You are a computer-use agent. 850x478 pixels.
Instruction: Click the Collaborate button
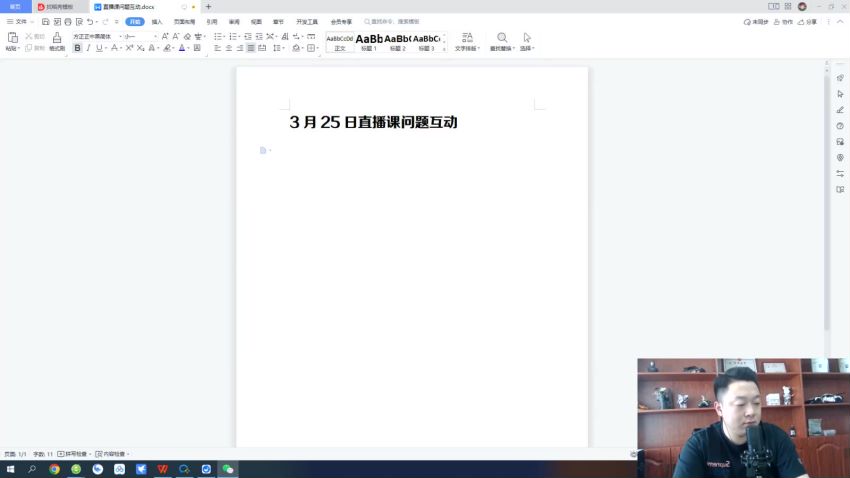click(783, 22)
